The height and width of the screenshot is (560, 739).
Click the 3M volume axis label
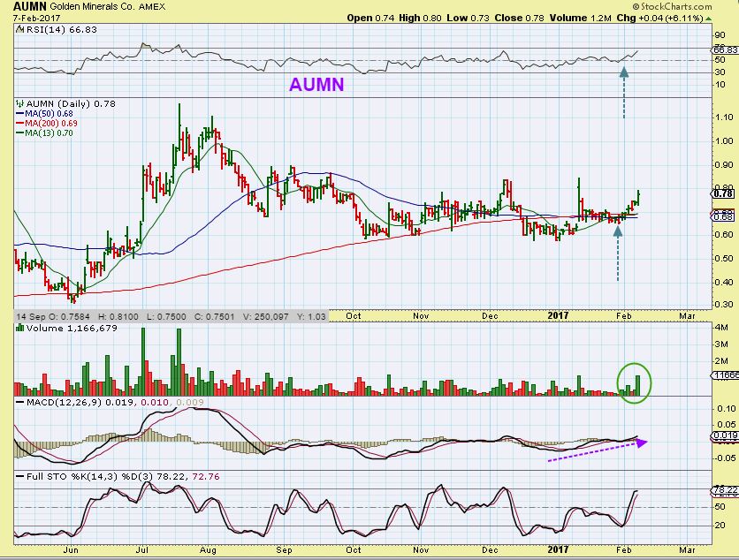point(721,344)
